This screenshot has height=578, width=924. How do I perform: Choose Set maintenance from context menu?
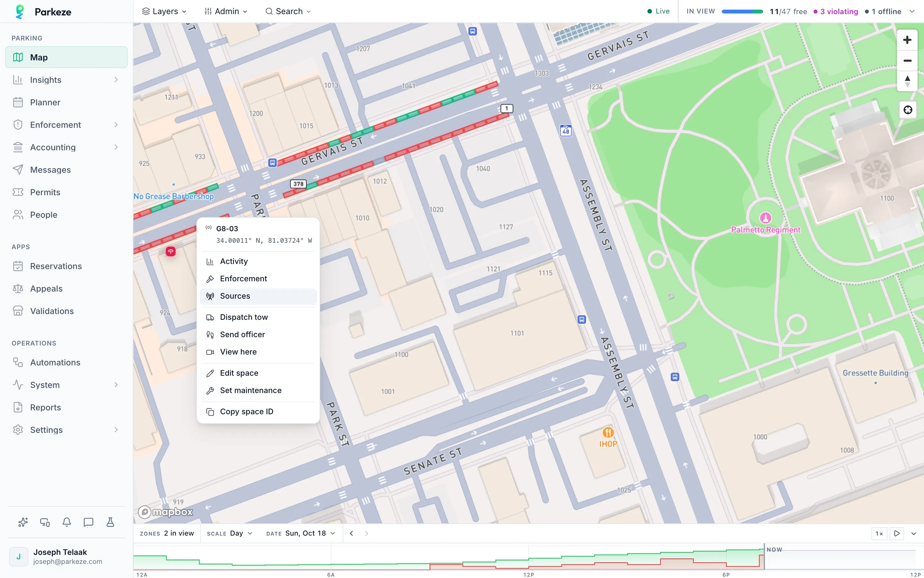coord(258,390)
